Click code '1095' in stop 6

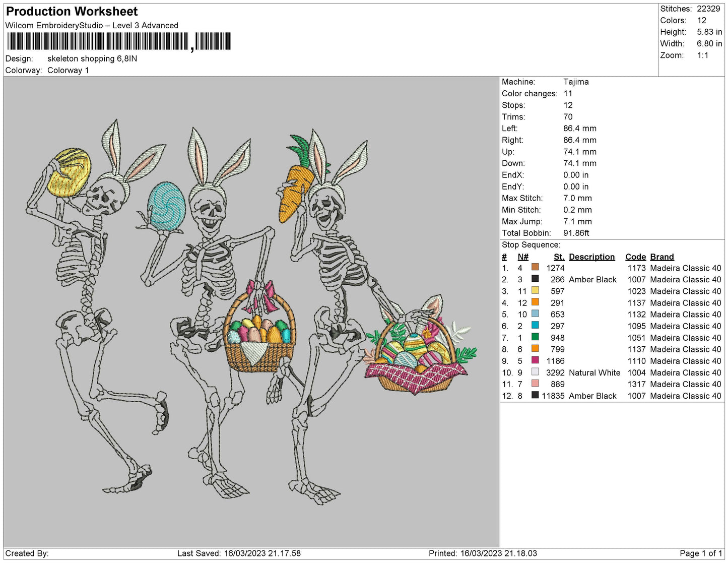[x=636, y=326]
